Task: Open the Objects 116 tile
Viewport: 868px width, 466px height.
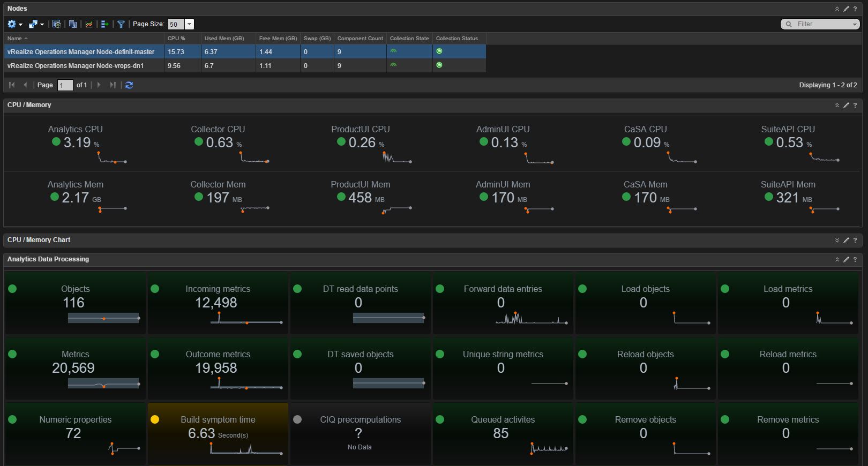Action: [76, 303]
